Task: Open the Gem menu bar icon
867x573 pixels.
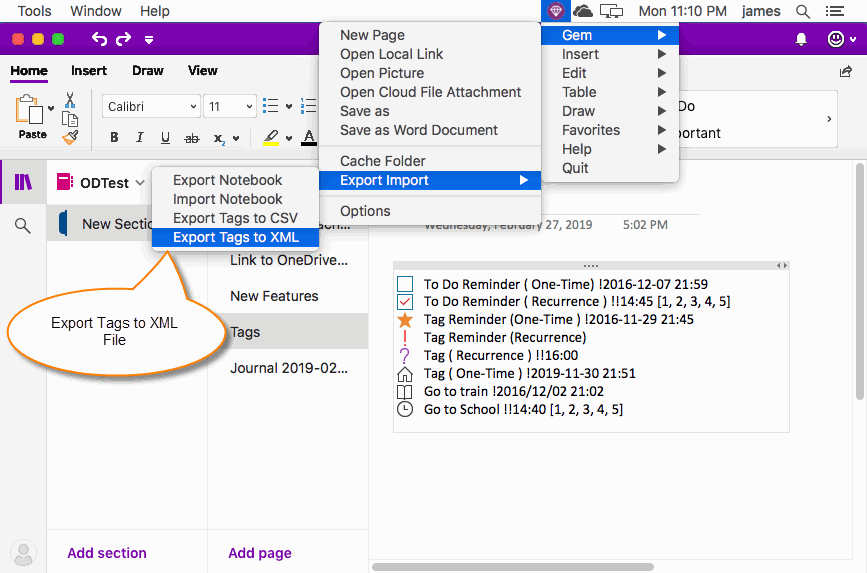Action: [555, 11]
